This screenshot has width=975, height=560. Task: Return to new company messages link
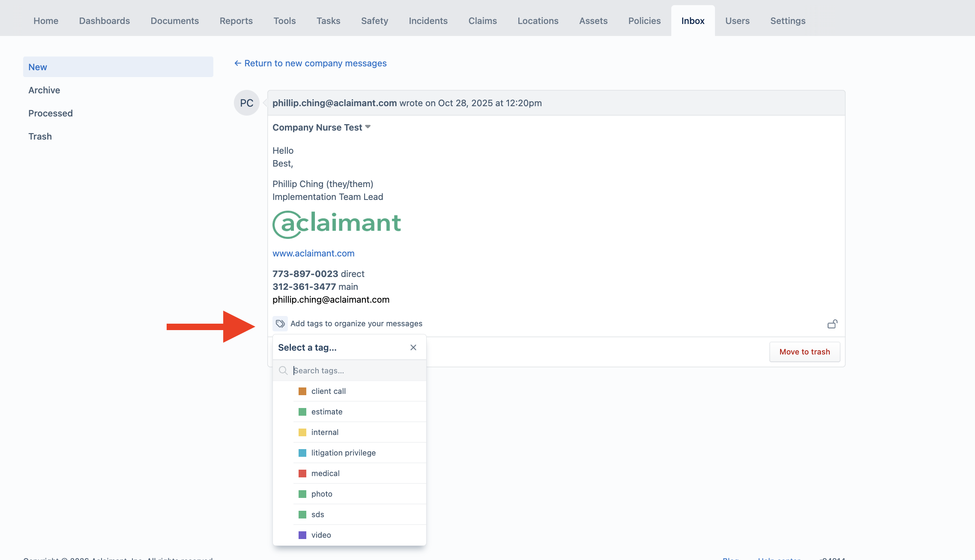(x=310, y=63)
